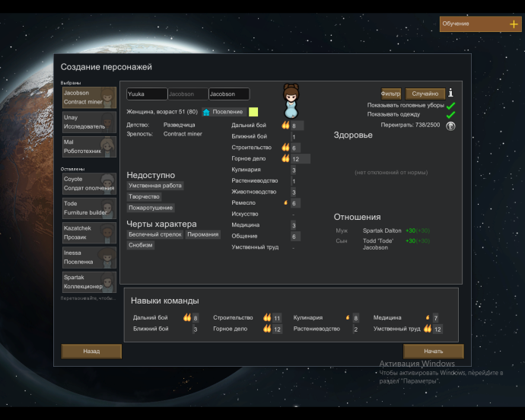Click team skill flame for Медицина
Viewport: 525px width, 420px height.
(x=428, y=317)
